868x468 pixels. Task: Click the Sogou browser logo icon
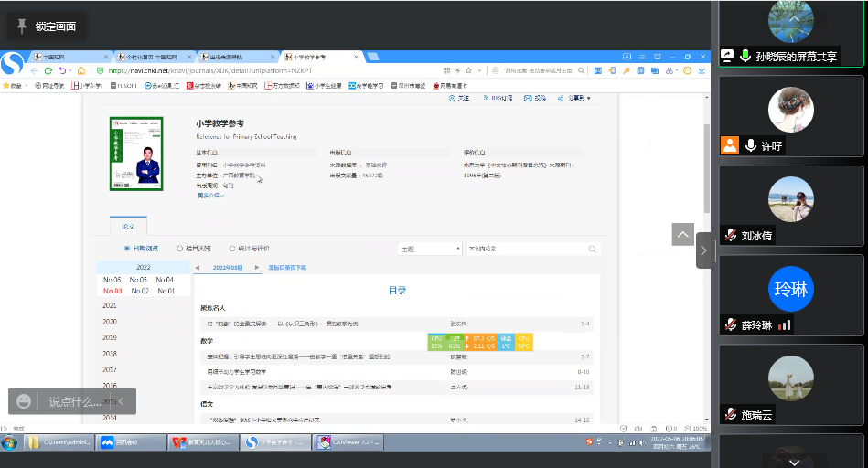pos(12,64)
